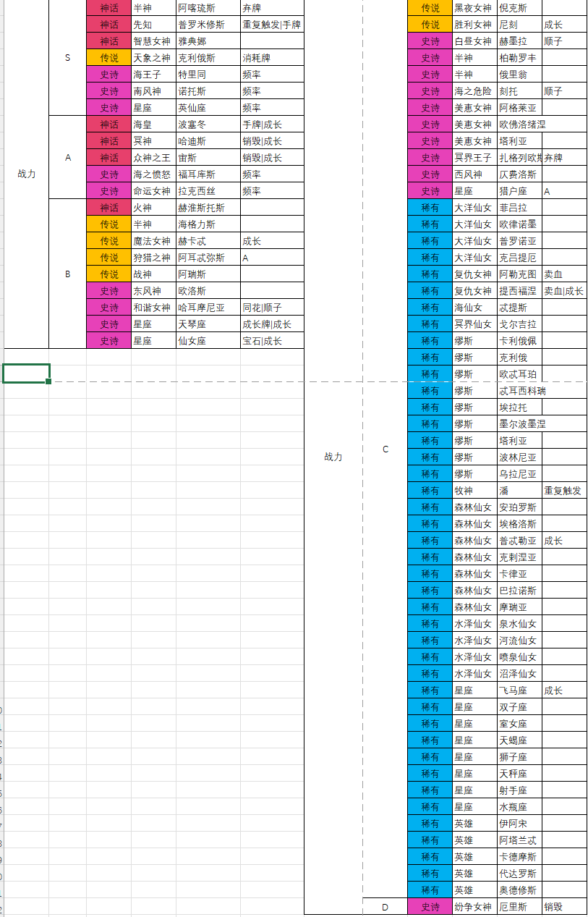The height and width of the screenshot is (917, 588).
Task: Select the 安珀罗斯 cell
Action: pyautogui.click(x=519, y=507)
